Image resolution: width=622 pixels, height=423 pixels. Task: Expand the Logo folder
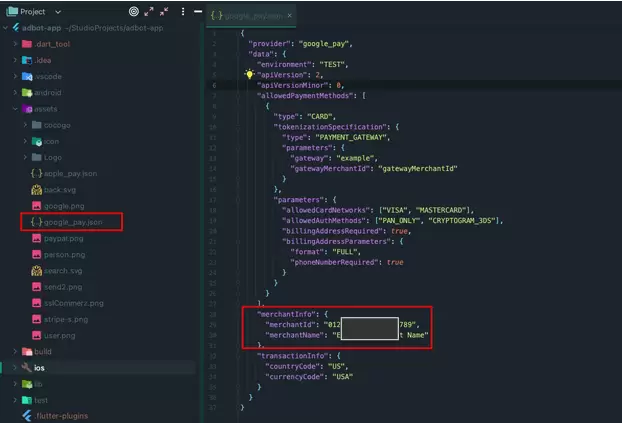[x=25, y=157]
